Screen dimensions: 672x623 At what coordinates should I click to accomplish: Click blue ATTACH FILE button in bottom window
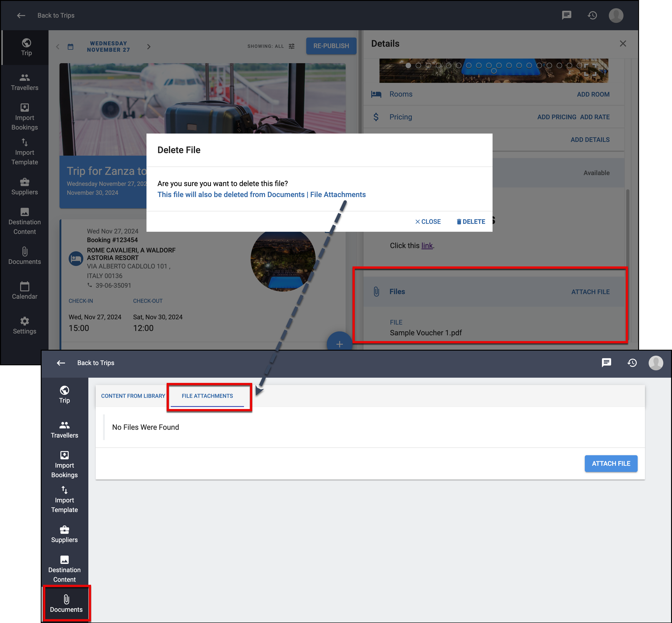click(x=611, y=463)
